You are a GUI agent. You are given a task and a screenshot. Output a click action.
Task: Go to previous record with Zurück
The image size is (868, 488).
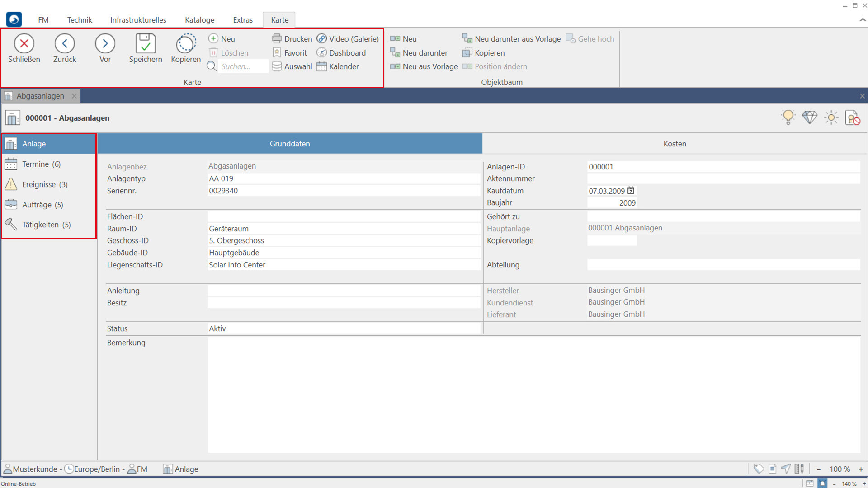[x=65, y=44]
